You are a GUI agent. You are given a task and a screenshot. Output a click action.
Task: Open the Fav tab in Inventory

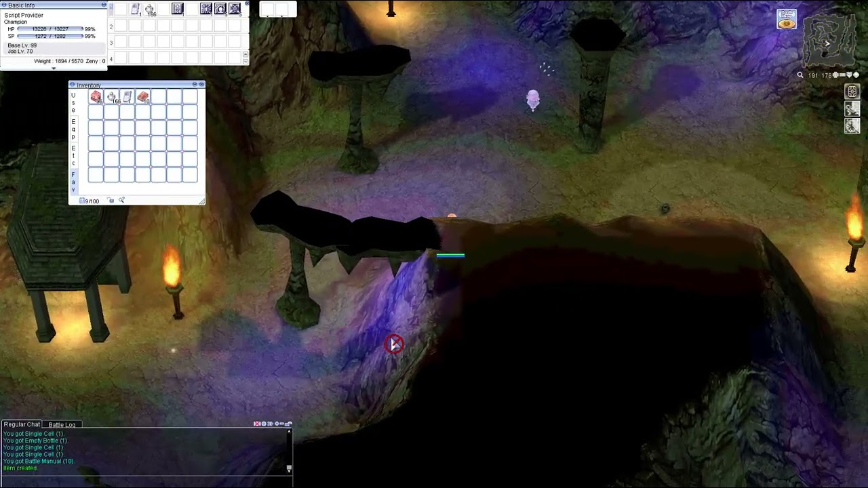click(73, 182)
